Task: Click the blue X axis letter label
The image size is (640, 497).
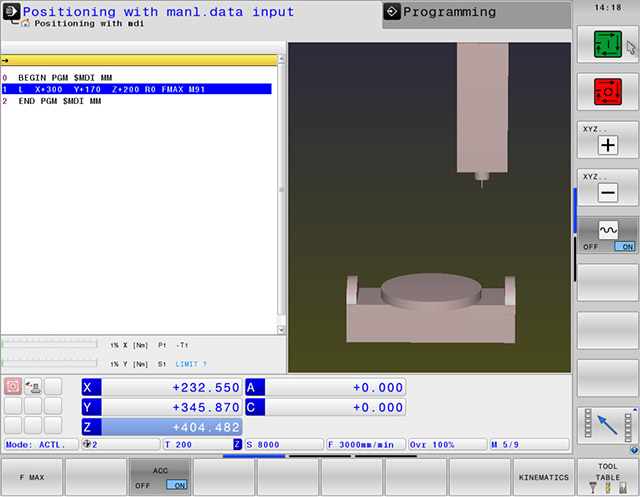Action: (91, 387)
